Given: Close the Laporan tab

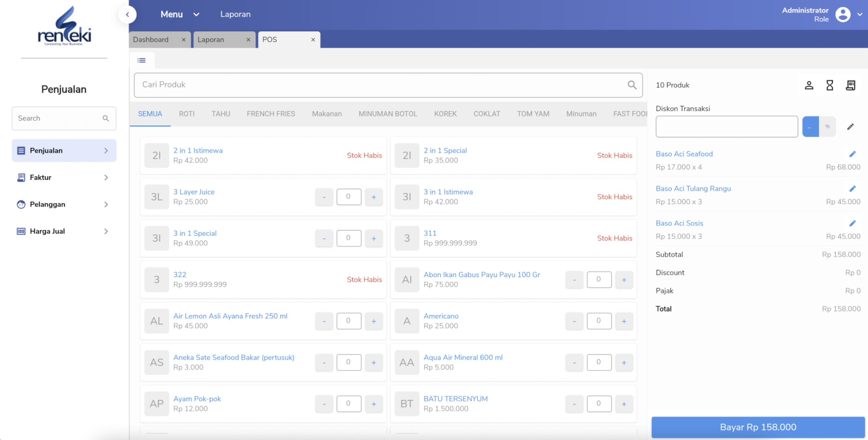Looking at the screenshot, I should [x=248, y=40].
